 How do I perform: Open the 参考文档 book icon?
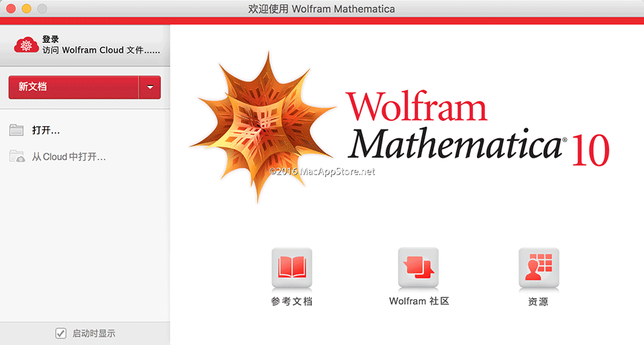pyautogui.click(x=291, y=268)
